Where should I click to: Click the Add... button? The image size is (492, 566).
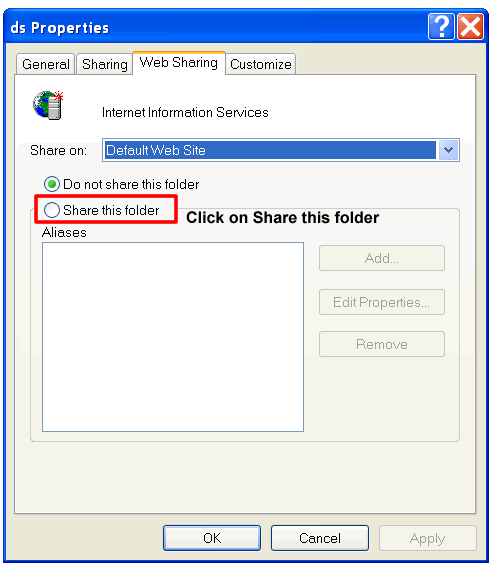click(x=382, y=258)
